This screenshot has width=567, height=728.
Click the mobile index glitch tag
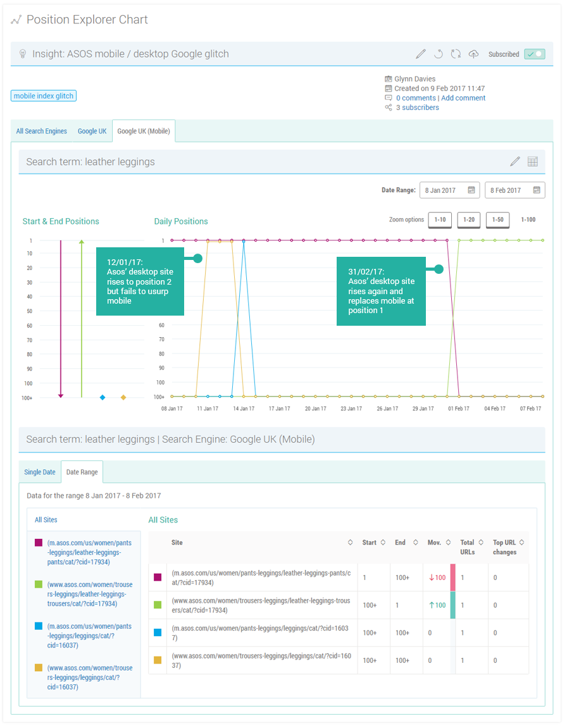(44, 96)
